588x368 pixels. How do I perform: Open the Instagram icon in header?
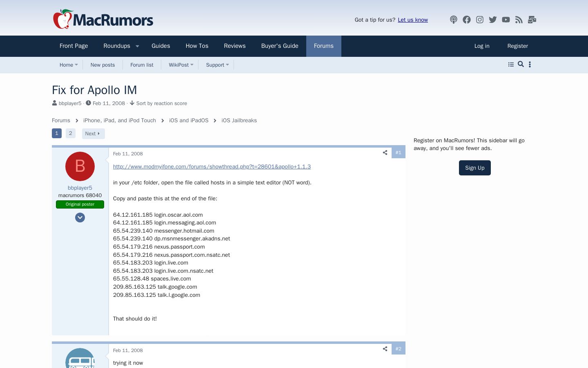(480, 20)
